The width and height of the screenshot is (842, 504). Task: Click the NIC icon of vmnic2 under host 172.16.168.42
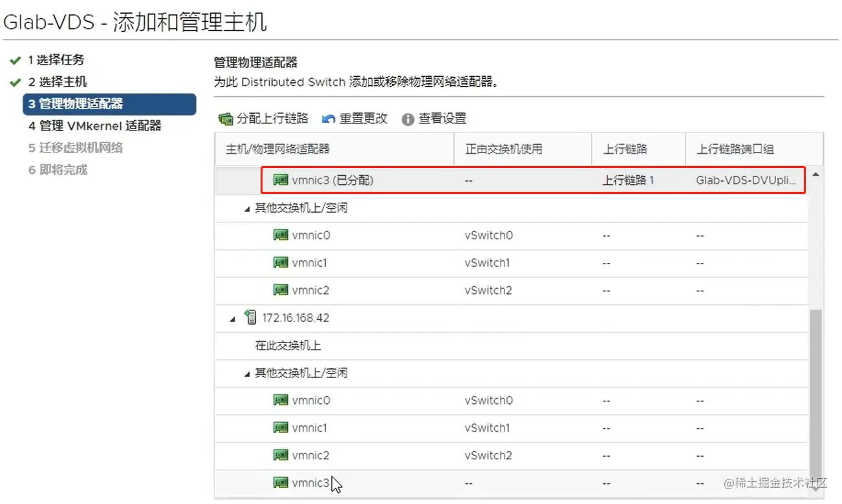(x=281, y=455)
